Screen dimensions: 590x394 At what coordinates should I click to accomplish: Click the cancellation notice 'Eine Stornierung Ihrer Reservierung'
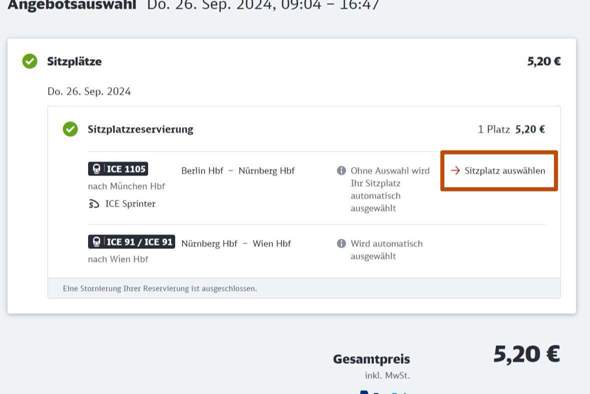click(x=160, y=289)
